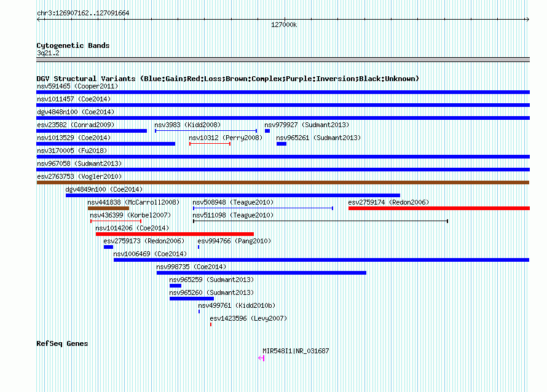Click the nsv998735 (Coe2014) label
Screen dimensions: 547x392
tap(191, 267)
